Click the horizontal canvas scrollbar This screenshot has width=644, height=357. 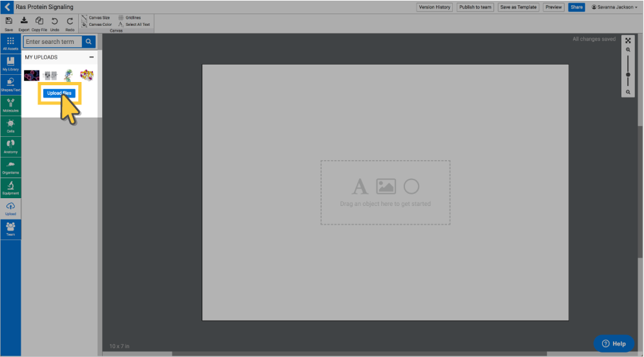point(359,354)
